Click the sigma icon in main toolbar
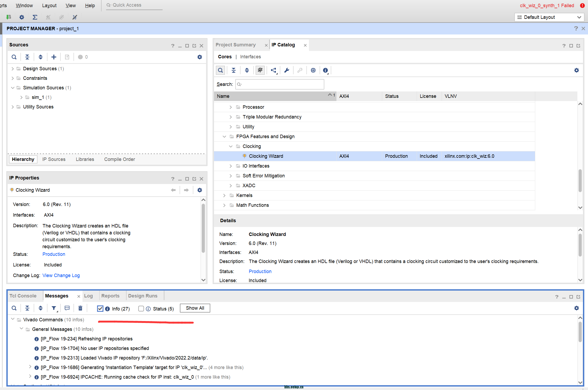588x390 pixels. click(x=35, y=17)
